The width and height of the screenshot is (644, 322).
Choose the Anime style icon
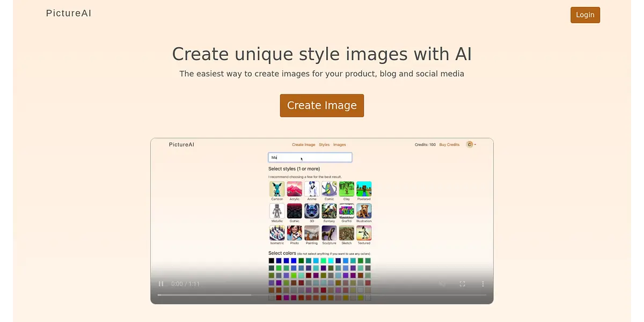tap(312, 189)
